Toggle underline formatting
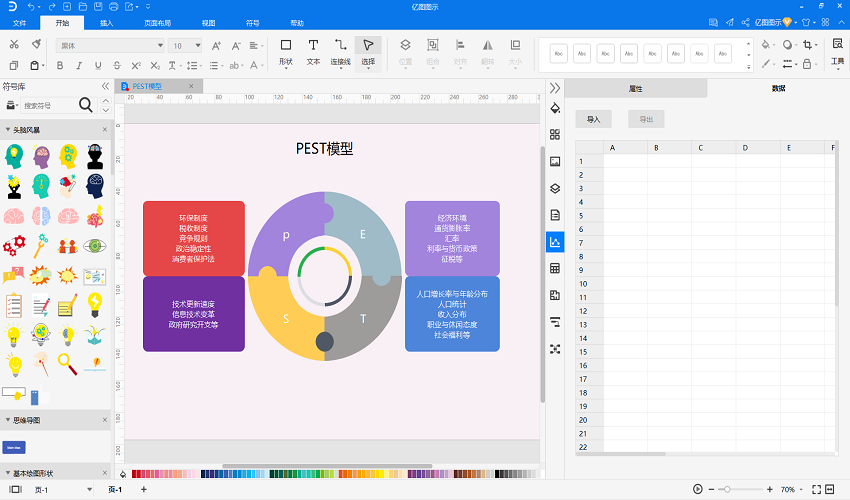The height and width of the screenshot is (500, 850). [x=98, y=66]
